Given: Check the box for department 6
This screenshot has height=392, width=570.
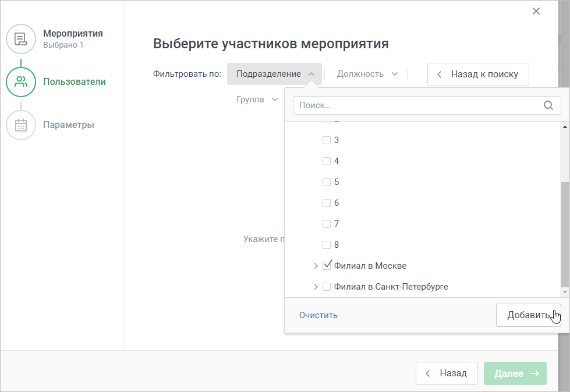Looking at the screenshot, I should [x=327, y=203].
